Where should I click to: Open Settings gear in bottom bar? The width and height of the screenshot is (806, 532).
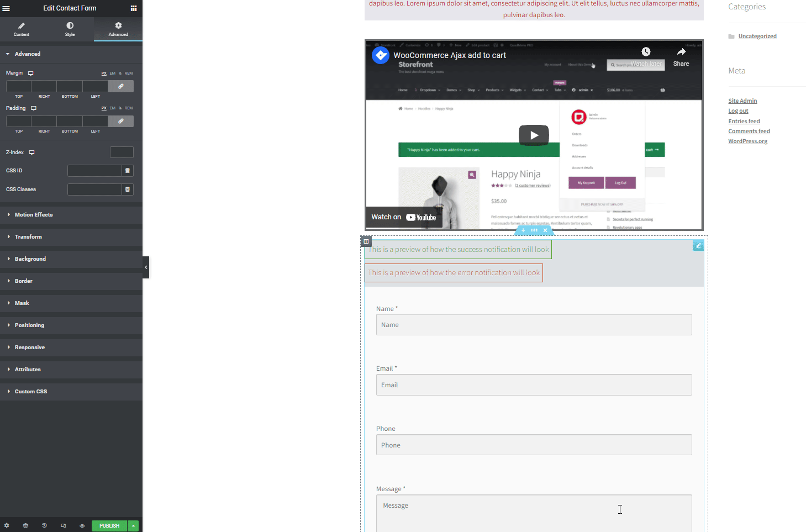(7, 526)
